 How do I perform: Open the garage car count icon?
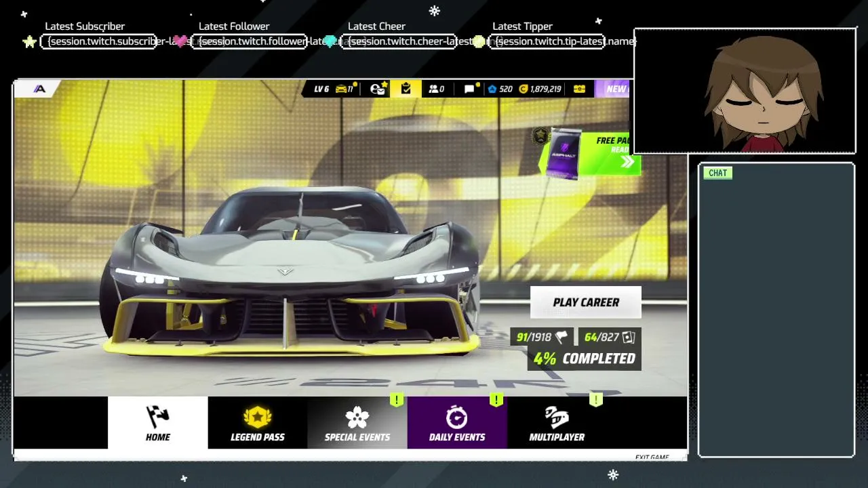coord(341,89)
